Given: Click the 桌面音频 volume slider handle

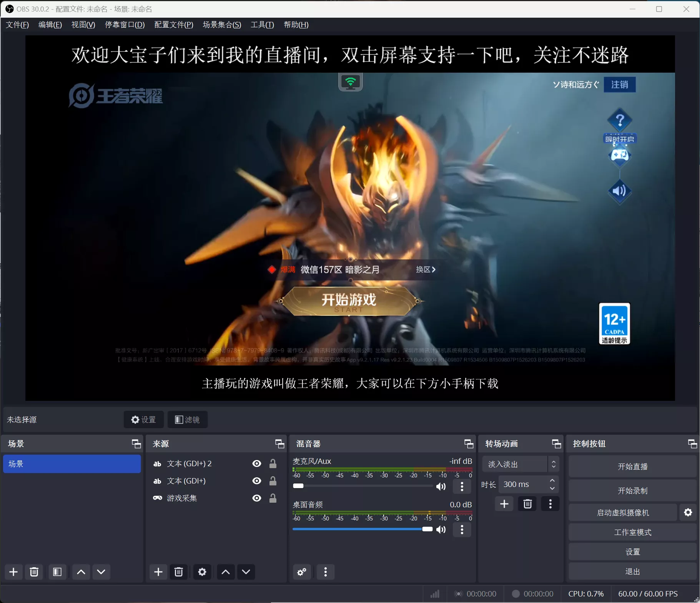Looking at the screenshot, I should coord(427,529).
